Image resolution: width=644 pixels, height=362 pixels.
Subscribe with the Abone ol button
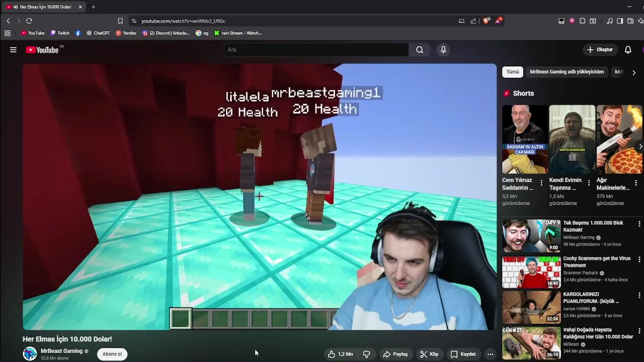coord(112,354)
